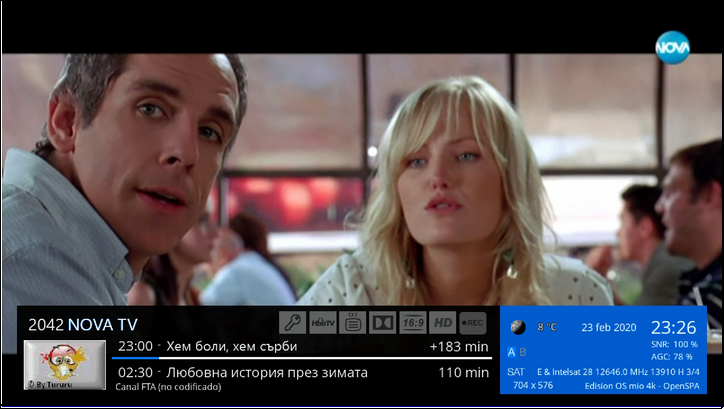Click the moon weather icon

click(x=518, y=327)
